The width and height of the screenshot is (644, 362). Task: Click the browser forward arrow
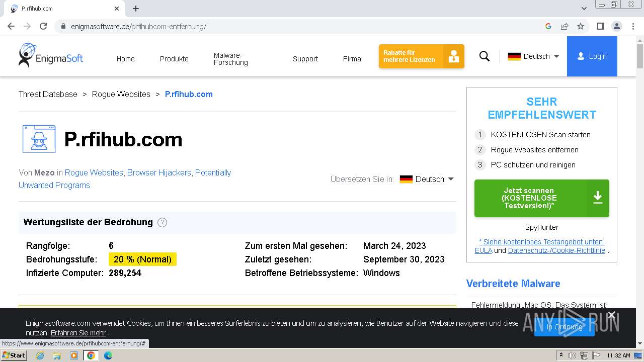point(27,26)
